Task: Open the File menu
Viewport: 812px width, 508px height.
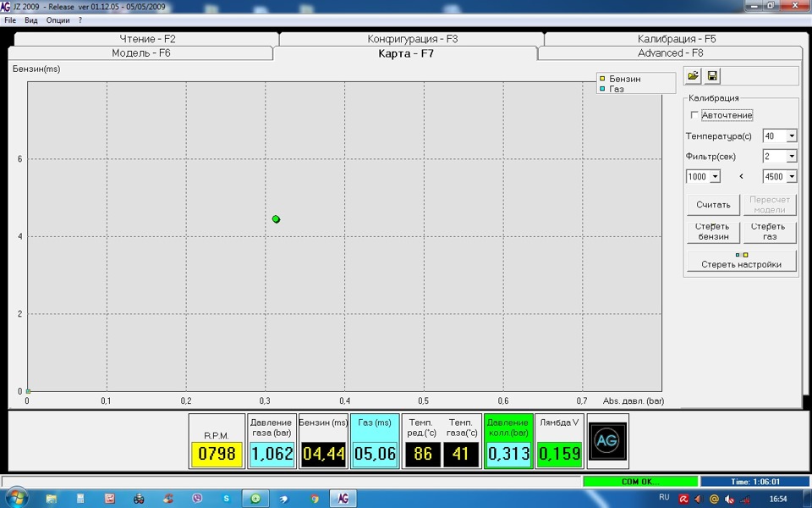Action: pos(10,20)
